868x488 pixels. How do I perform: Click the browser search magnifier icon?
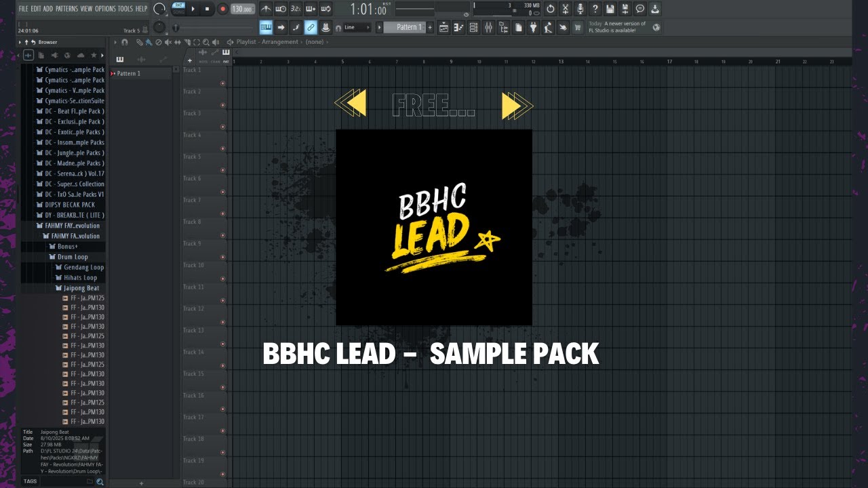(100, 482)
